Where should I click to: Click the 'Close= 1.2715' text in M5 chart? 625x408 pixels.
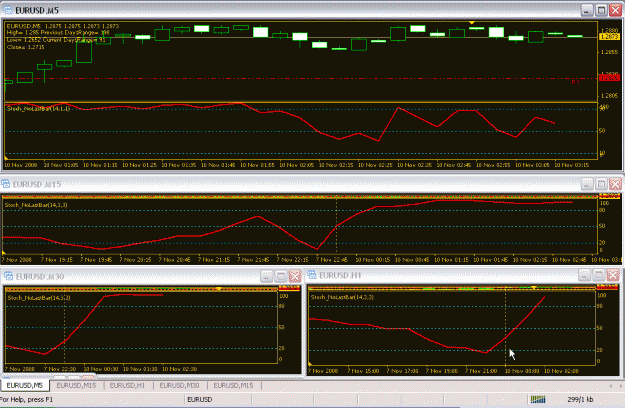(26, 47)
